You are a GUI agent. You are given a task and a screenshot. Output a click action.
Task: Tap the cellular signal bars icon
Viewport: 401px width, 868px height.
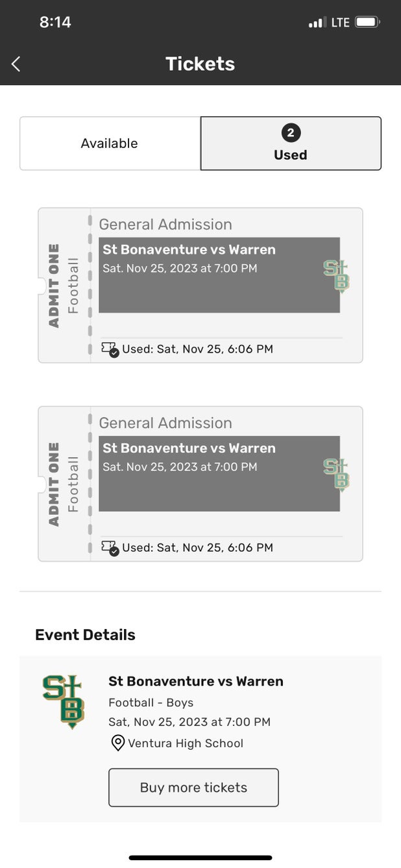pos(316,23)
